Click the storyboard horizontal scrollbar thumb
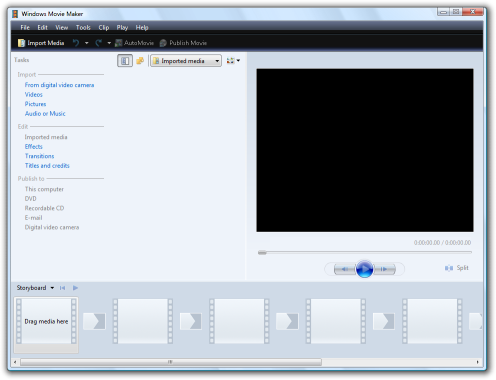Screen dimensions: 496x380 (171, 362)
